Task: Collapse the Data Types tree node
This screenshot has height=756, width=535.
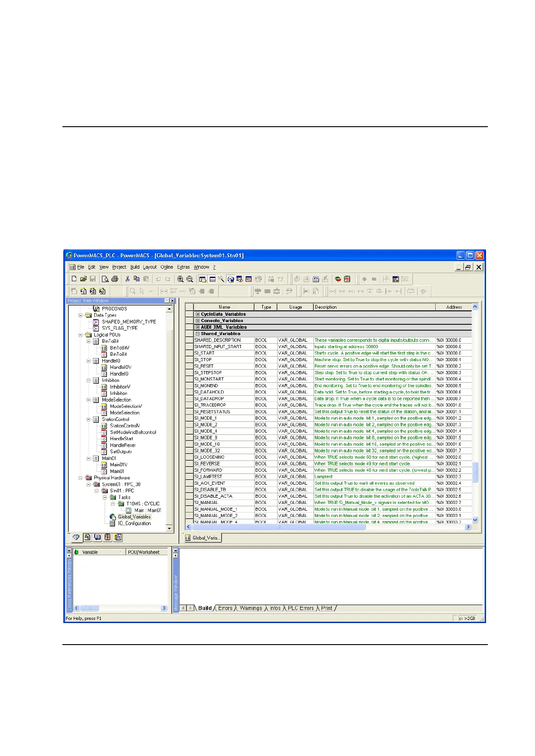Action: [x=81, y=315]
